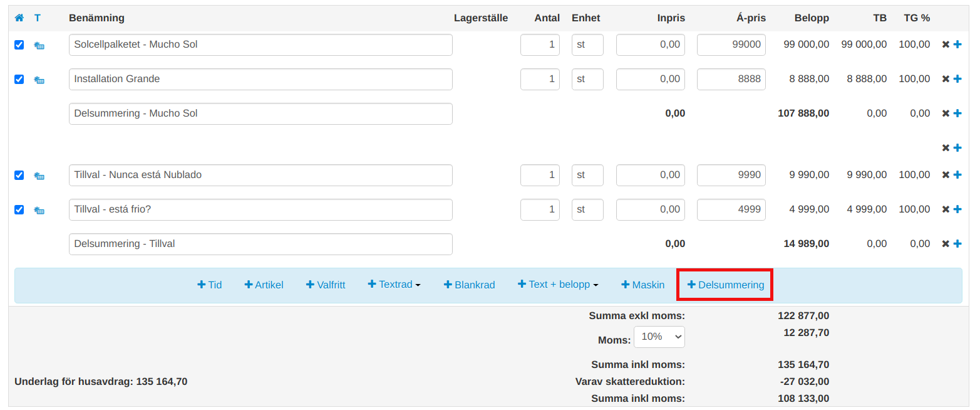Uncheck the Tillval - Nunca está Nublado checkbox
Image resolution: width=980 pixels, height=410 pixels.
19,175
